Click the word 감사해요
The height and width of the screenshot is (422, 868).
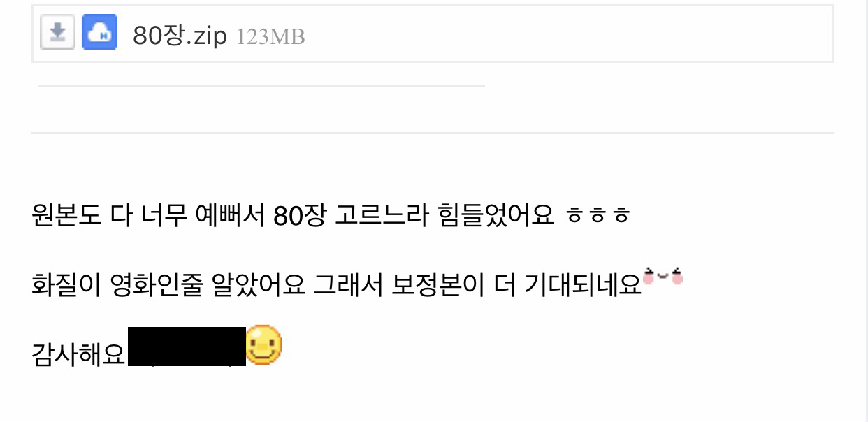[79, 354]
